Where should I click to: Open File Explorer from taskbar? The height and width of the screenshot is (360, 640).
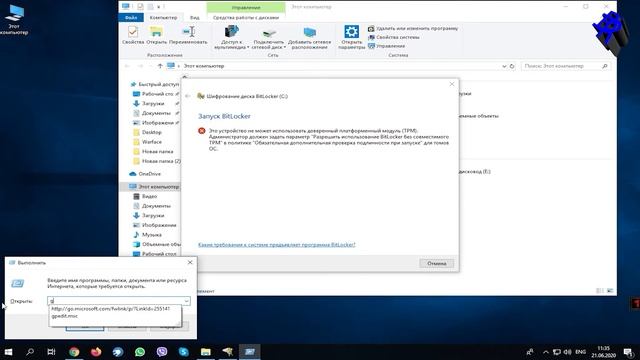[206, 351]
